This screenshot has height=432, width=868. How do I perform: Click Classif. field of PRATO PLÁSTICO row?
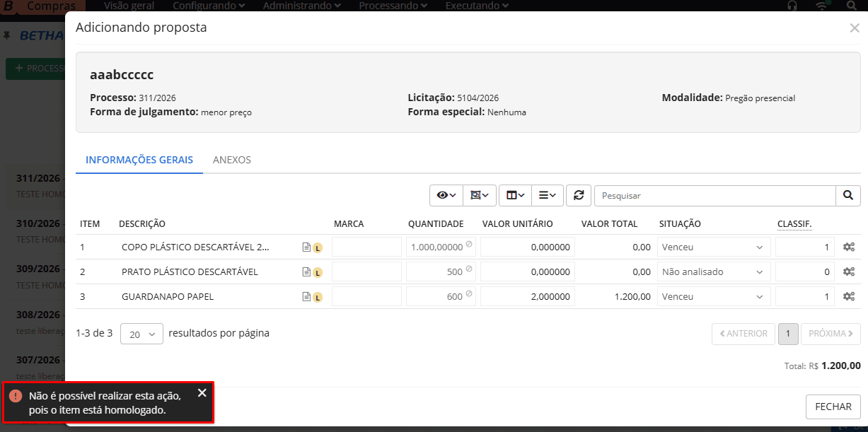pyautogui.click(x=805, y=272)
